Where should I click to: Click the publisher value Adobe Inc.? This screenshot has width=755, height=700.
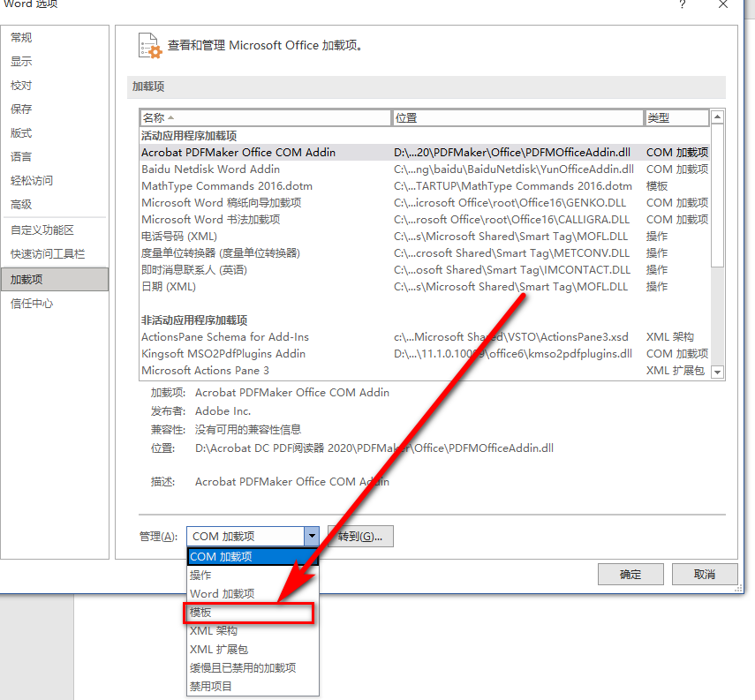tap(223, 411)
